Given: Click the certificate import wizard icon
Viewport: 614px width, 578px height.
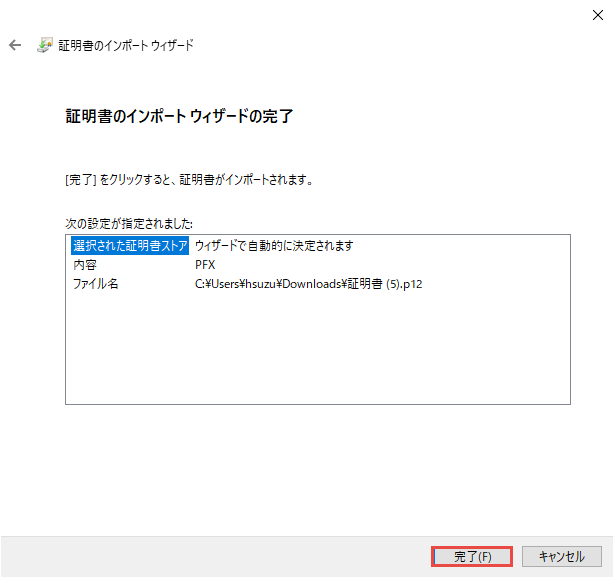Looking at the screenshot, I should (x=45, y=46).
